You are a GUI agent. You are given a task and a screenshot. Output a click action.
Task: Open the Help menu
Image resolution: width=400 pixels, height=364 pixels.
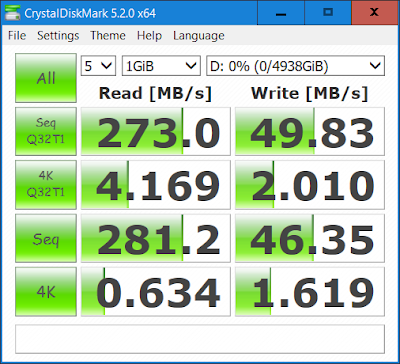coord(149,36)
